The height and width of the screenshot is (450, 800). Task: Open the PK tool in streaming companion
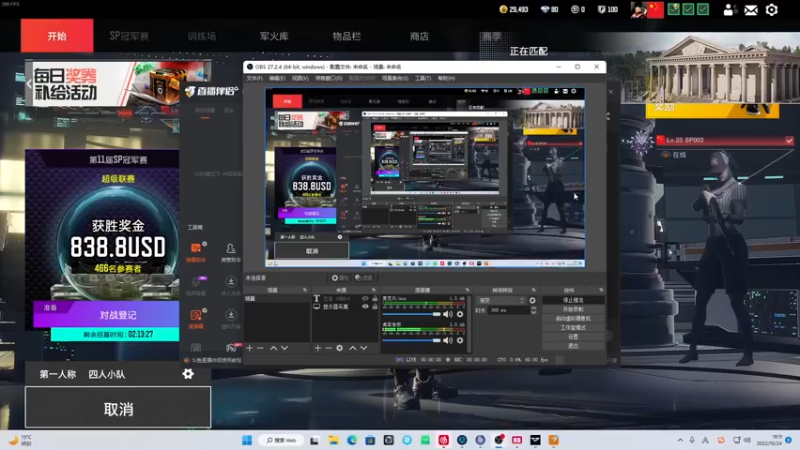point(231,348)
